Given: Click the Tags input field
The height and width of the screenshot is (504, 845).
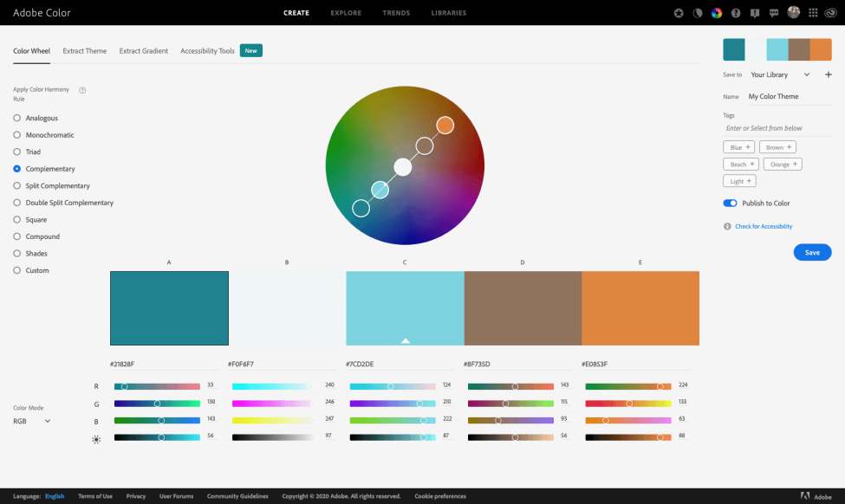Looking at the screenshot, I should point(777,128).
